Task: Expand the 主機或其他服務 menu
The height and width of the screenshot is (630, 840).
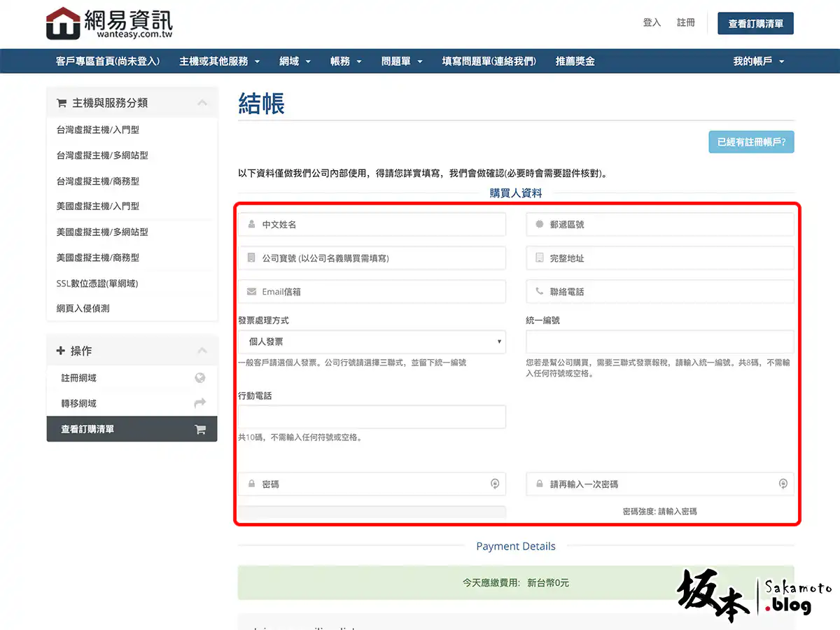Action: click(219, 61)
